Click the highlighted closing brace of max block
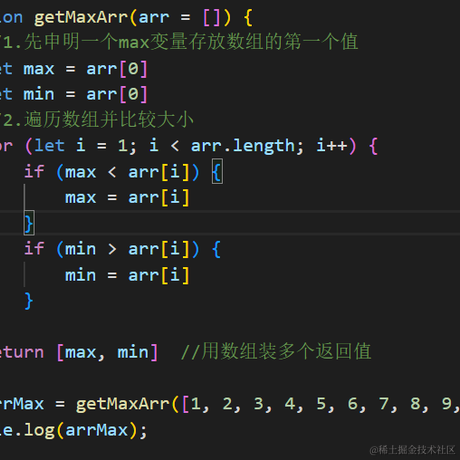This screenshot has width=460, height=460. coord(29,223)
